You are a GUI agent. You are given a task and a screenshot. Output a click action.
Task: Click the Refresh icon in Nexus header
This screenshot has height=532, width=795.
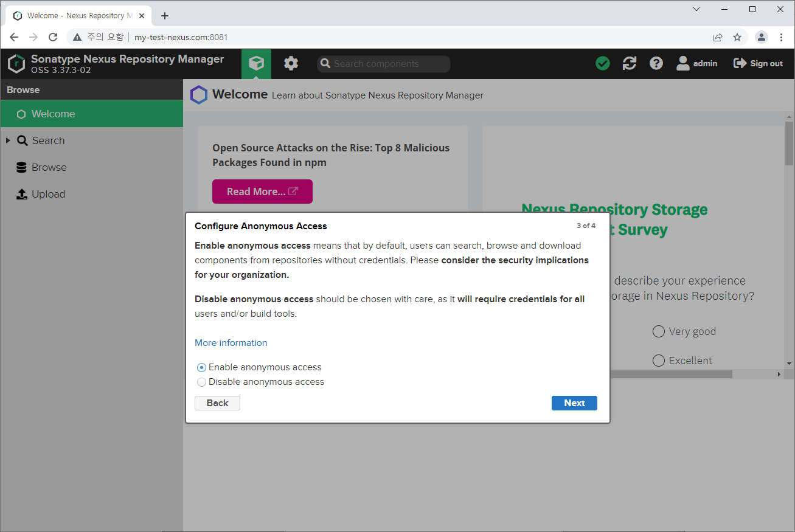coord(630,63)
